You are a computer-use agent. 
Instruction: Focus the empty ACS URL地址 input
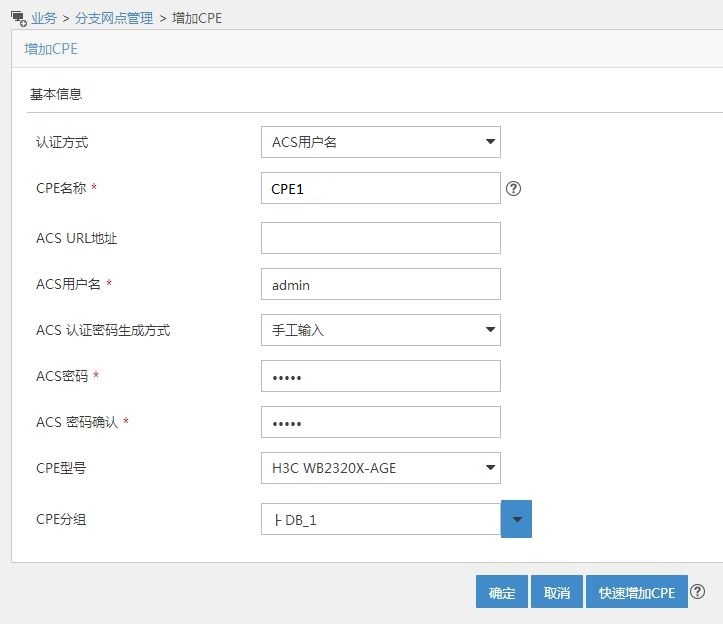(381, 238)
